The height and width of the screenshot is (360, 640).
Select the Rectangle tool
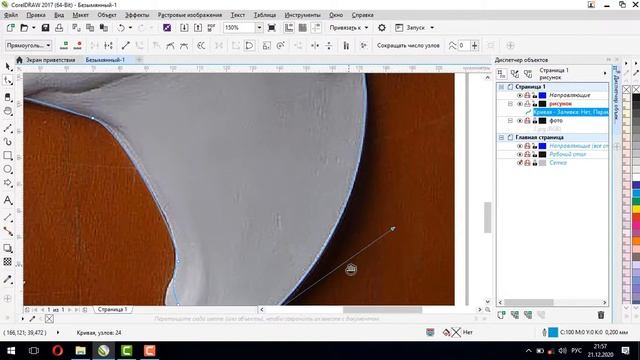8,156
